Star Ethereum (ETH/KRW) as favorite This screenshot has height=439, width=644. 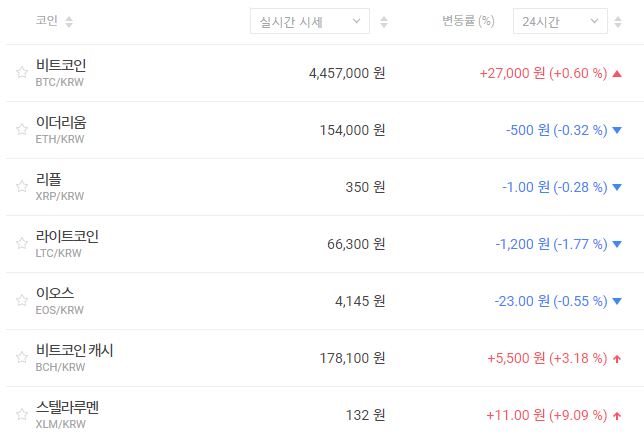tap(21, 129)
